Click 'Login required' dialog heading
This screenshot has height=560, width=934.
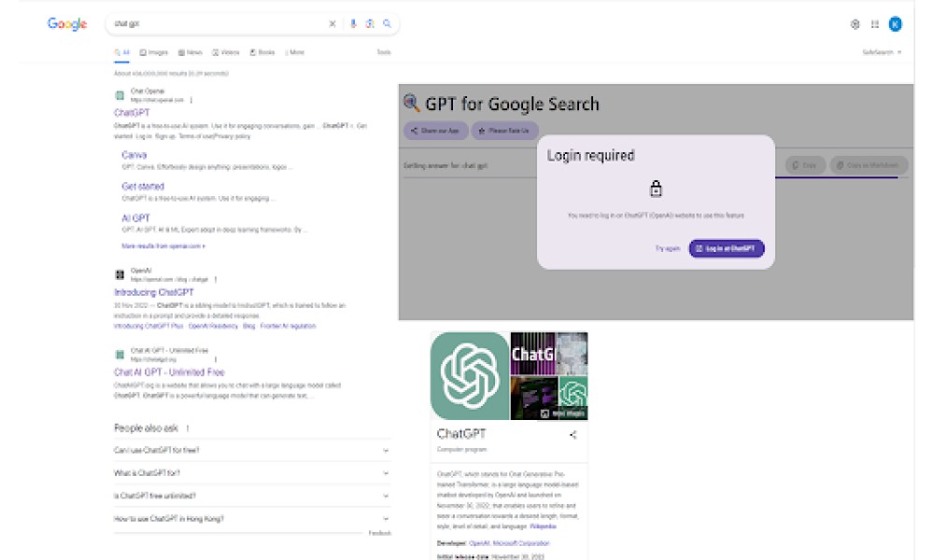coord(590,156)
